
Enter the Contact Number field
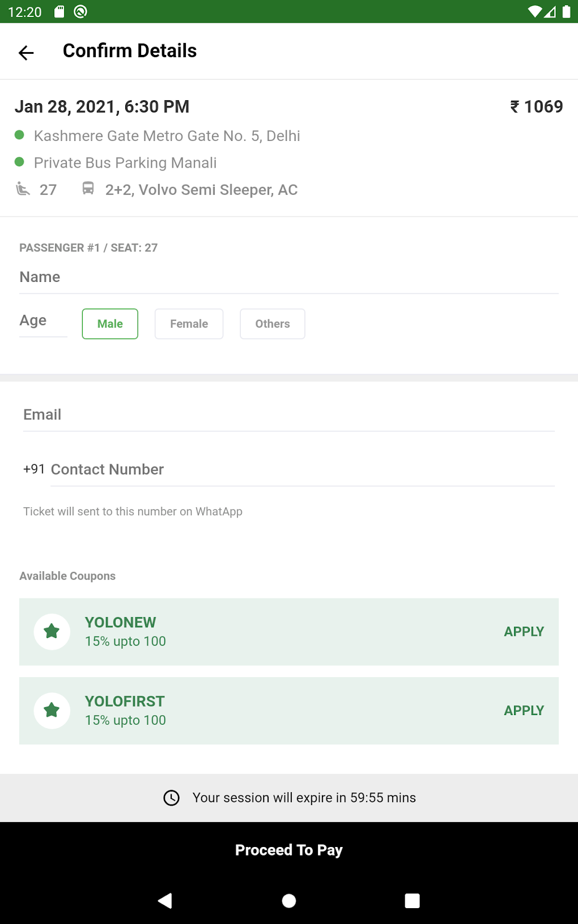[302, 470]
